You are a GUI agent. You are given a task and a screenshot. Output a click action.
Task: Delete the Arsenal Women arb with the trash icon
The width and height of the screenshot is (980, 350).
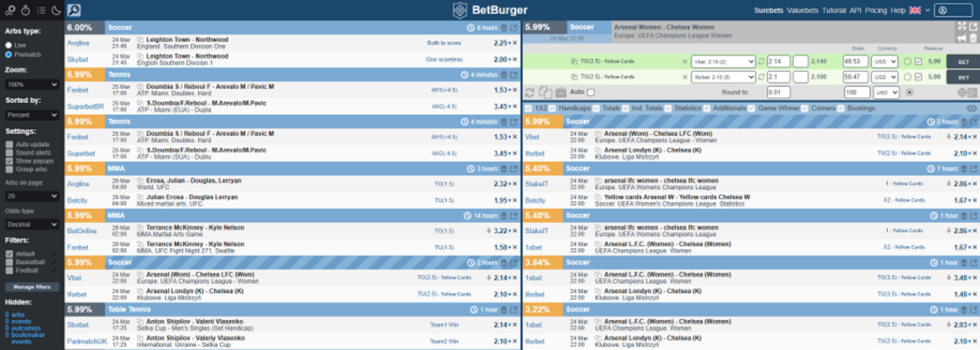point(973,38)
